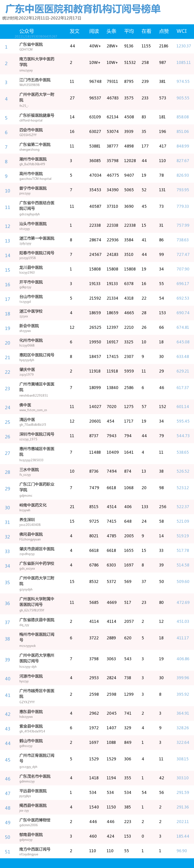Select 开平市中医院 row name
The image size is (194, 868).
(x=31, y=282)
